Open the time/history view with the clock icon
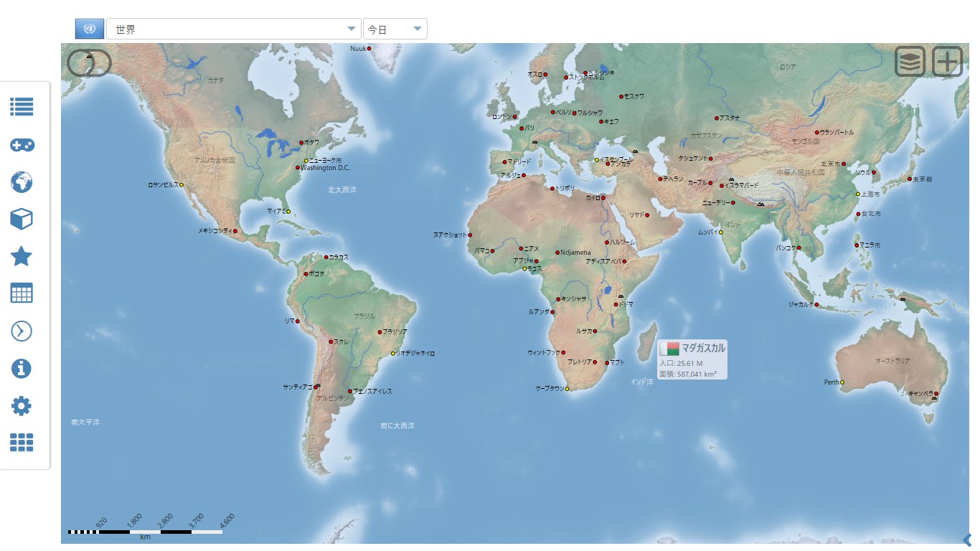 coord(22,331)
